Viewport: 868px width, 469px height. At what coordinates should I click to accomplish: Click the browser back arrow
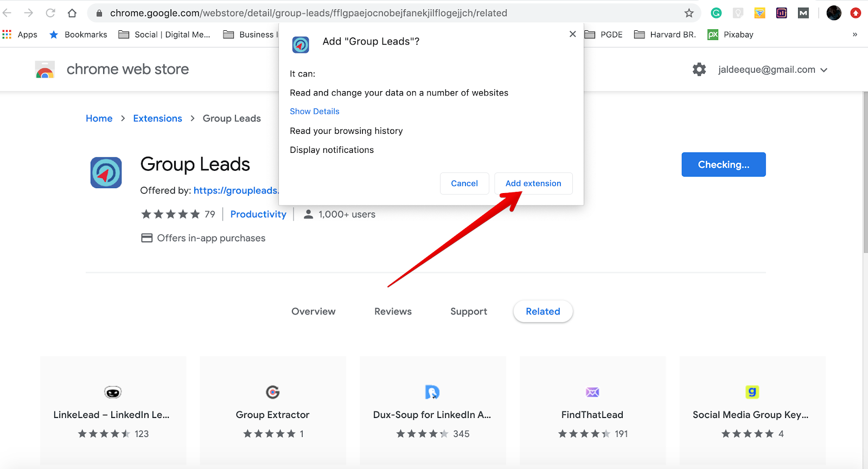tap(7, 13)
